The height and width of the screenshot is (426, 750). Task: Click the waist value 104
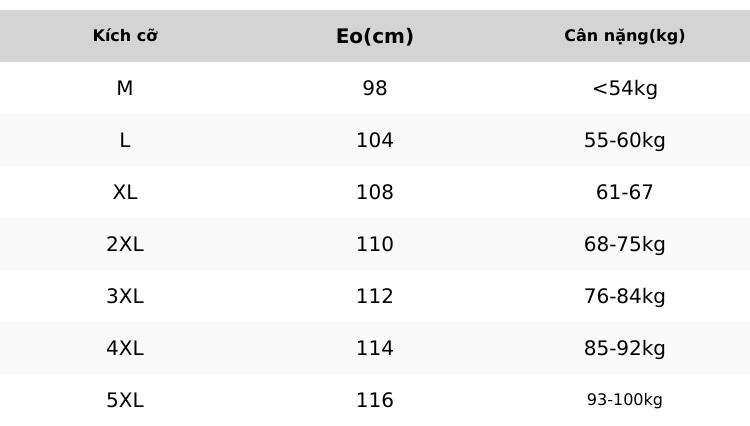point(375,140)
